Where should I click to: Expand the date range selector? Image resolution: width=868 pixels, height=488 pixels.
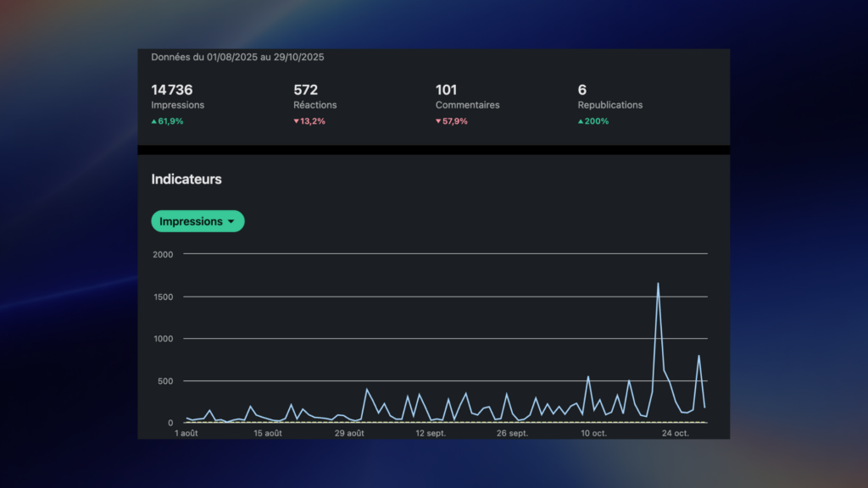coord(237,57)
